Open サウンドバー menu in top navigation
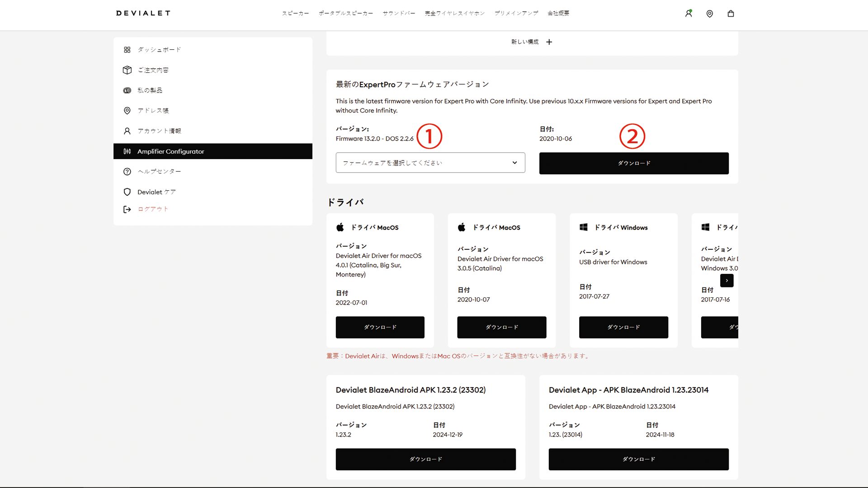This screenshot has width=868, height=488. pos(399,14)
